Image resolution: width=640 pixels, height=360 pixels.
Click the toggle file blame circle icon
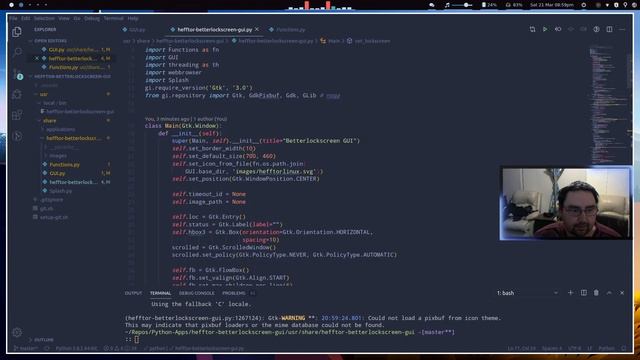pos(596,29)
